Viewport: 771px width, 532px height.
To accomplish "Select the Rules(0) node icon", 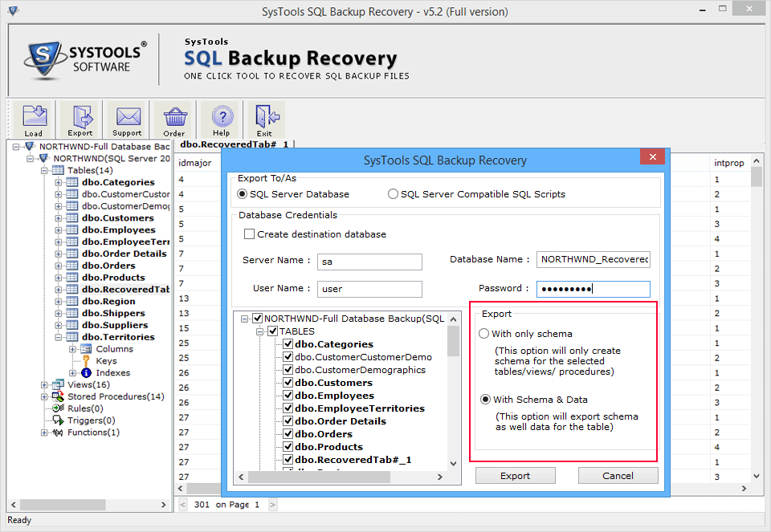I will click(x=58, y=408).
